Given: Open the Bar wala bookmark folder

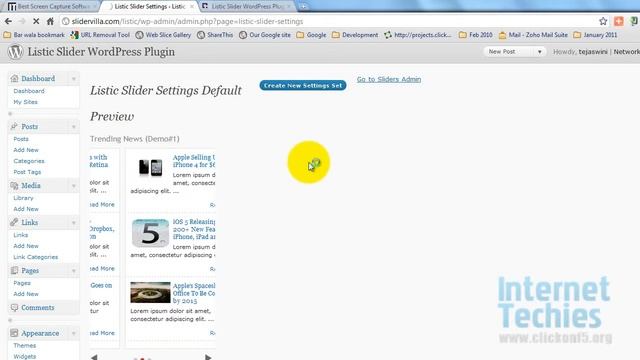Looking at the screenshot, I should pos(34,35).
